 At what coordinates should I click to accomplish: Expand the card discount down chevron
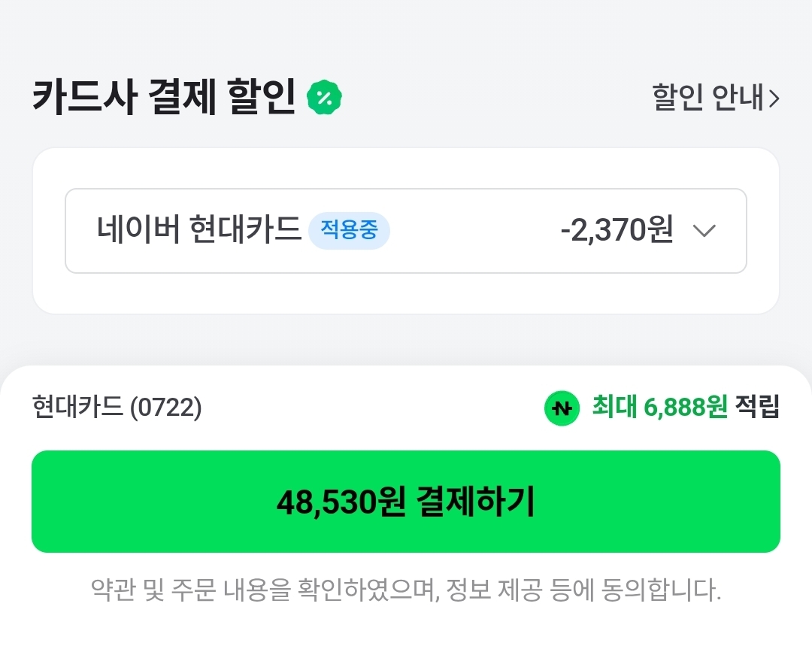pos(704,231)
